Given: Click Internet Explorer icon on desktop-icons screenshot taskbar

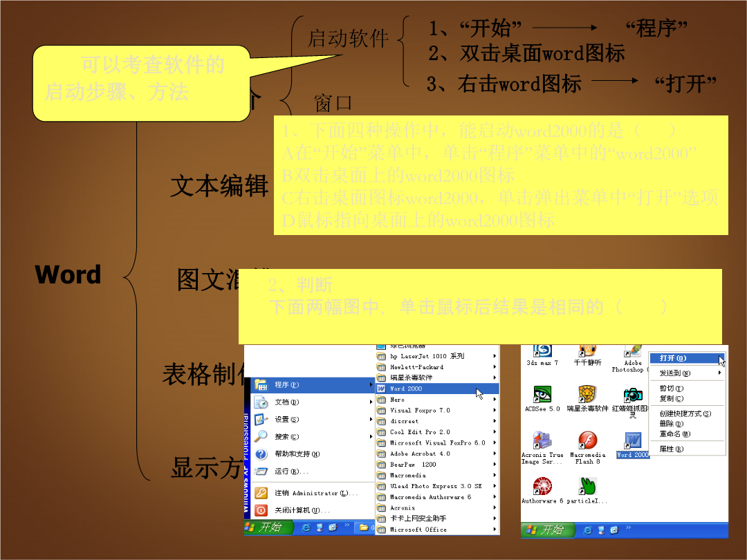Looking at the screenshot, I should coord(587,530).
